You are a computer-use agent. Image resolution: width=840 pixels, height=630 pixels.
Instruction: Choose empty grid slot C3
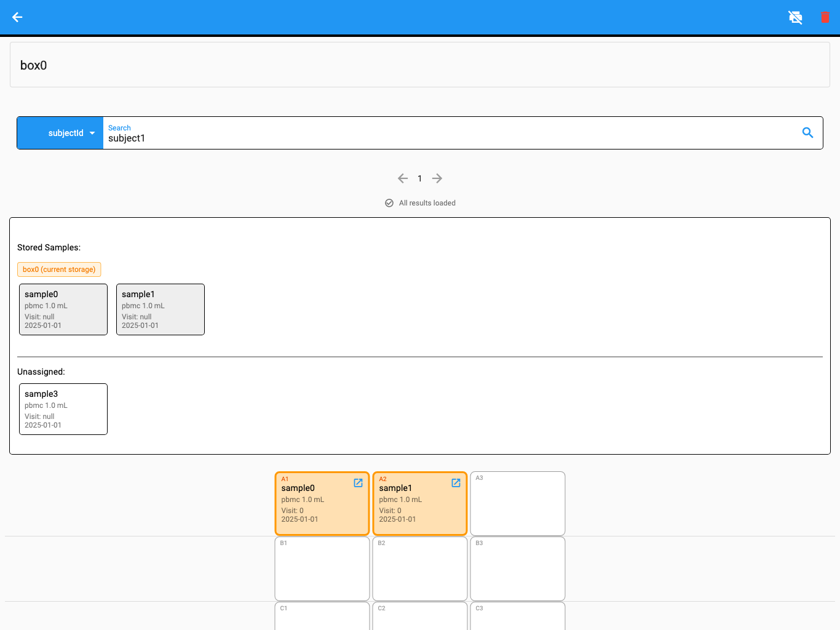point(518,616)
